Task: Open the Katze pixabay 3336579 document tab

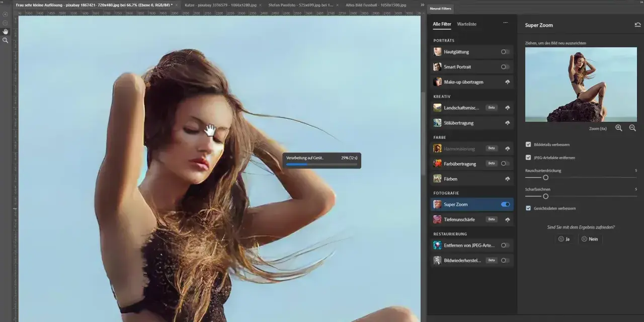Action: coord(220,5)
